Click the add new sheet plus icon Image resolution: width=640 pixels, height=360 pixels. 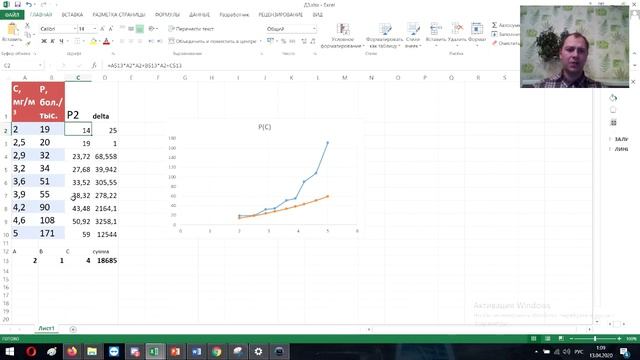(x=73, y=329)
